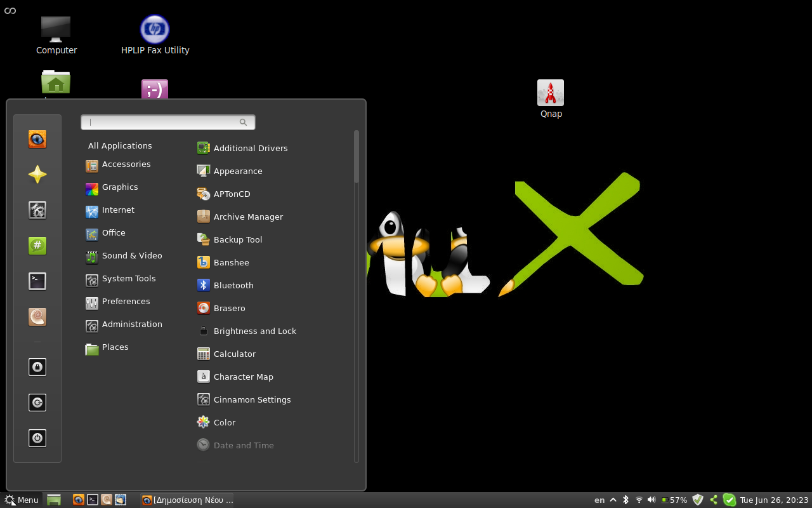Open the Computer desktop icon

[56, 35]
